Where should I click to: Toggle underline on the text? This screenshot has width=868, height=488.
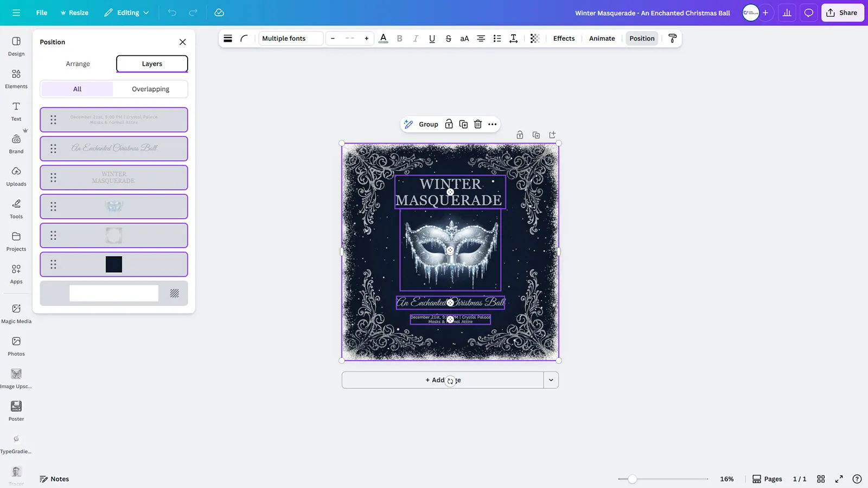click(432, 38)
